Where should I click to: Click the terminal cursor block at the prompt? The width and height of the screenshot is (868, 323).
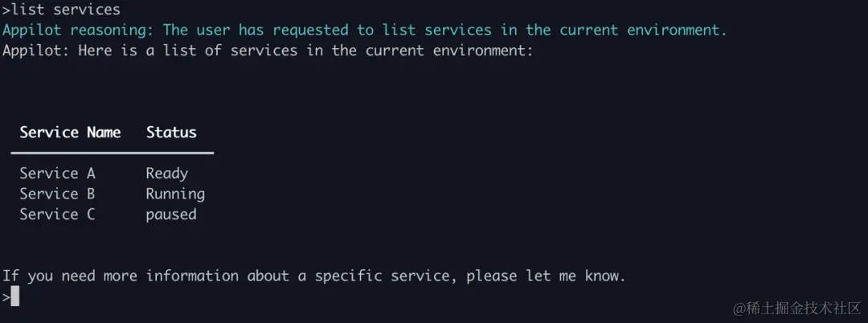click(x=15, y=297)
